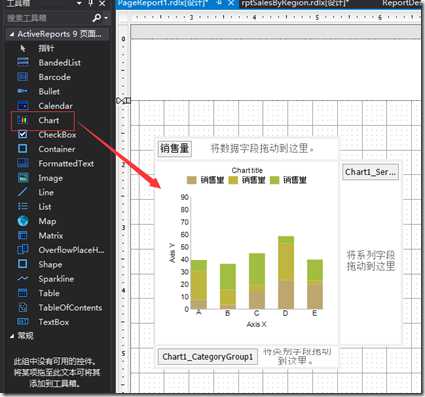This screenshot has width=425, height=397.
Task: Click the Sparkline toolbox label
Action: (56, 279)
